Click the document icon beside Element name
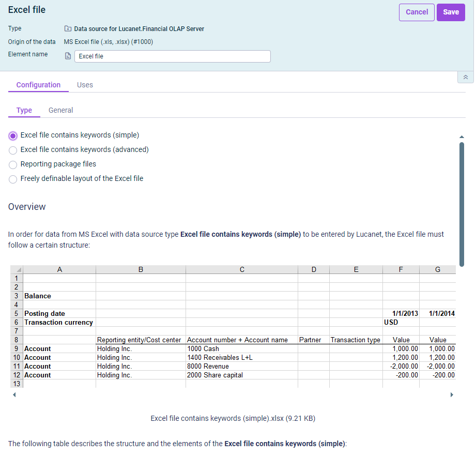The width and height of the screenshot is (476, 456). point(68,56)
